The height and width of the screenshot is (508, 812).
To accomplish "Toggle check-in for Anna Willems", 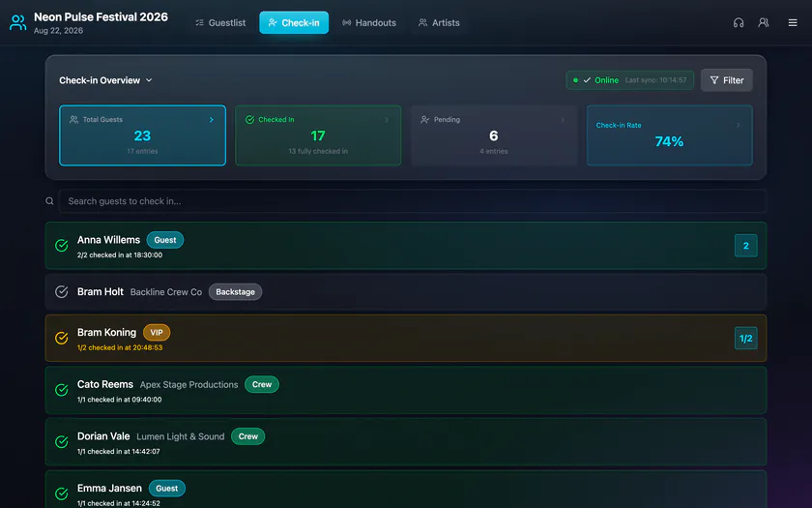I will pos(62,246).
